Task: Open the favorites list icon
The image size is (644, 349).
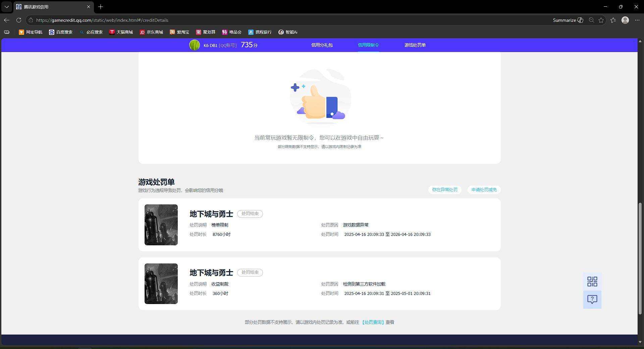Action: [613, 20]
